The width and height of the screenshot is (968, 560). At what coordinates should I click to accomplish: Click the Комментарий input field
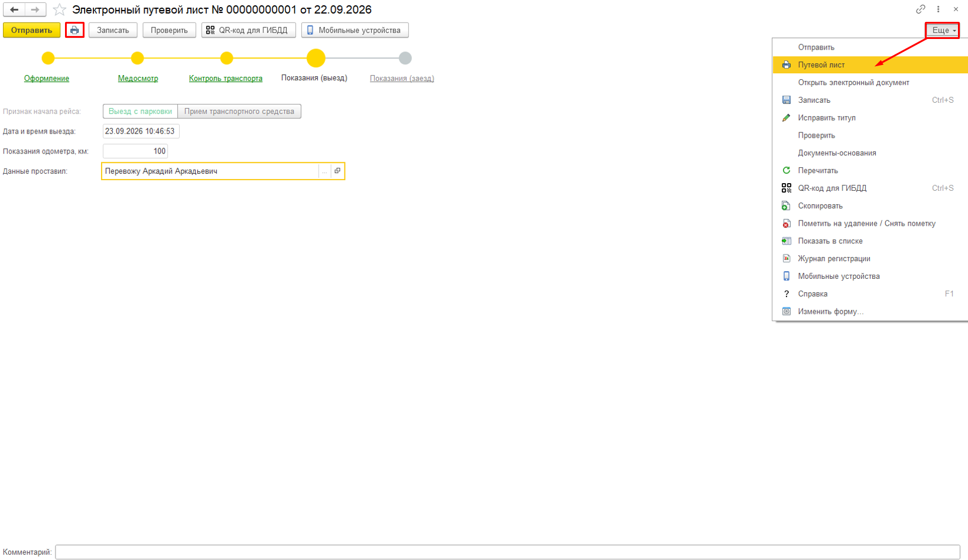(x=508, y=552)
